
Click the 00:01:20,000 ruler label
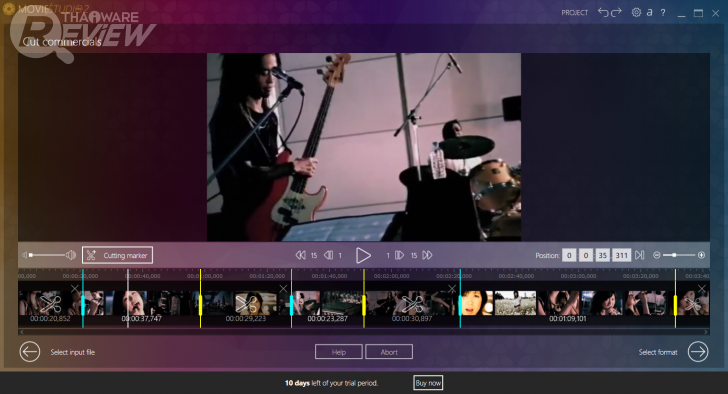(267, 276)
